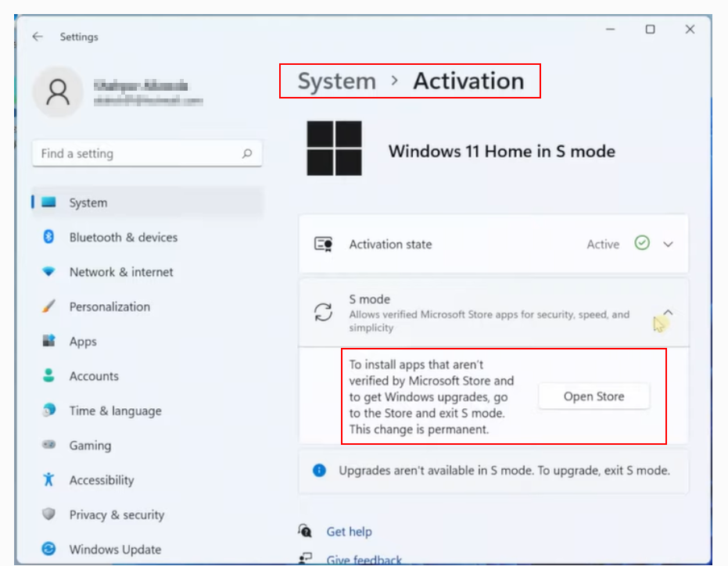
Task: Go to Network & internet settings
Action: [x=148, y=271]
